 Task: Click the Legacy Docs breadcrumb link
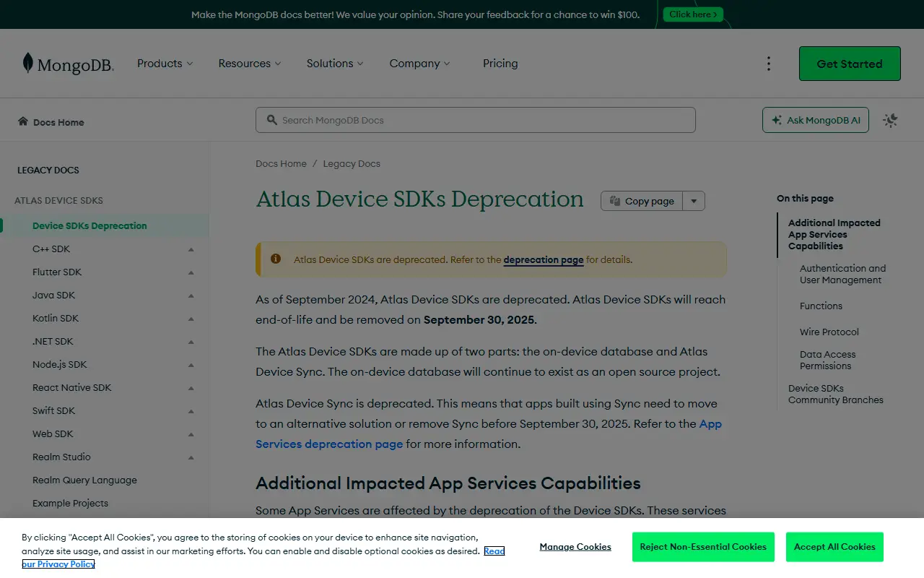tap(352, 163)
